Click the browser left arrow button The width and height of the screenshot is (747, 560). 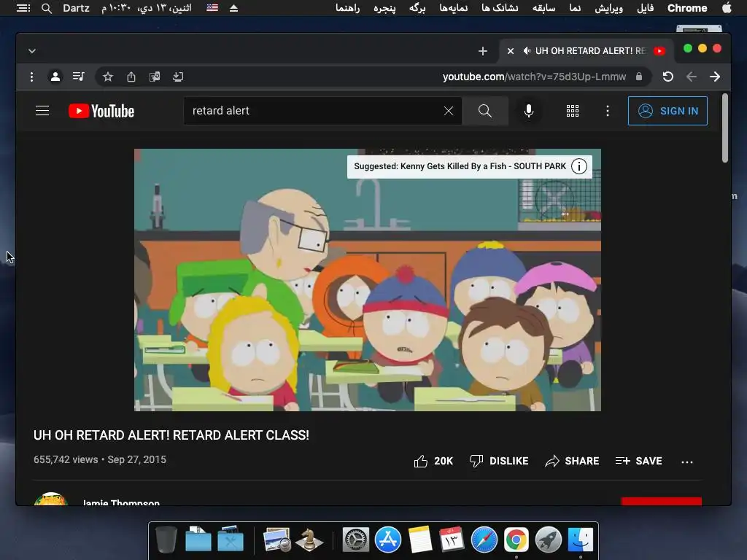692,77
